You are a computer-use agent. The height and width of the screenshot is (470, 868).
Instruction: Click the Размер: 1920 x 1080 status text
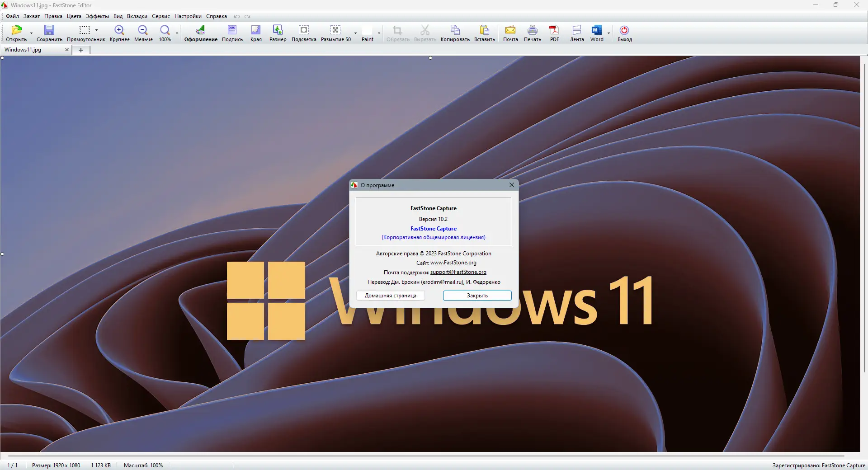[x=56, y=465]
